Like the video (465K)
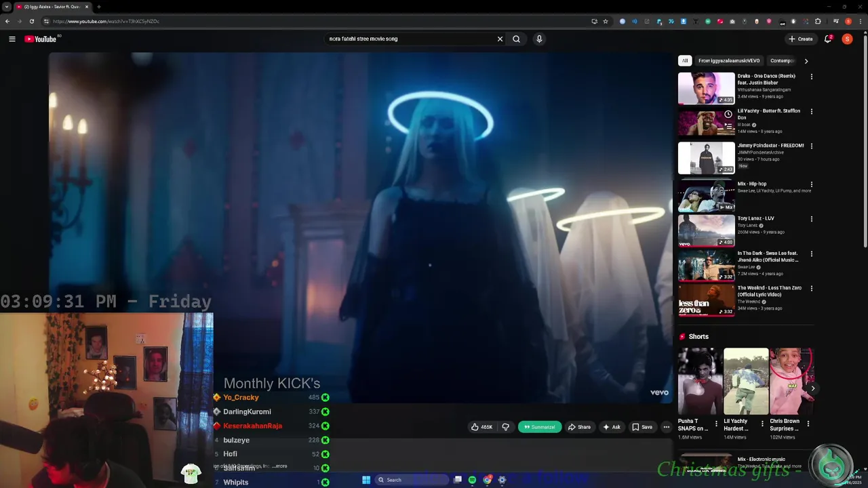Viewport: 868px width, 488px height. [x=482, y=427]
